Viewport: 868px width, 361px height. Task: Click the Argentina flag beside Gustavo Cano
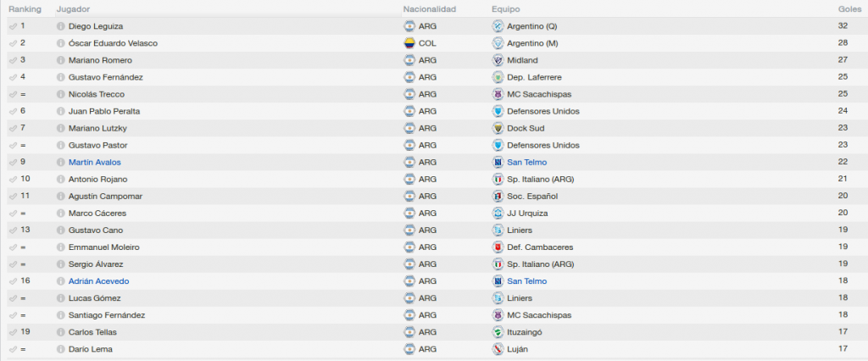tap(409, 230)
